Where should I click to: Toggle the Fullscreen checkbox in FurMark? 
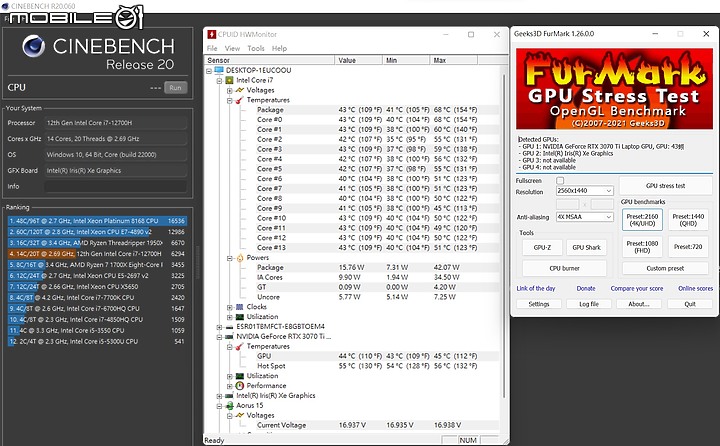560,181
